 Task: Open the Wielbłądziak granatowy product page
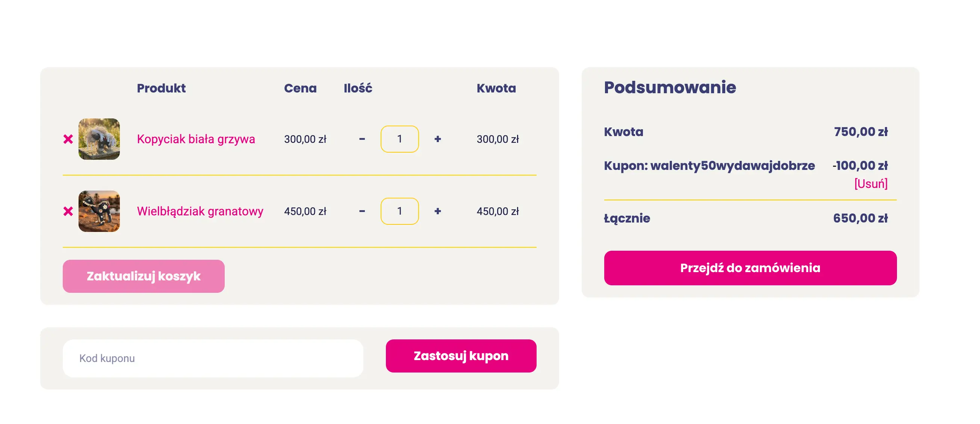[200, 211]
